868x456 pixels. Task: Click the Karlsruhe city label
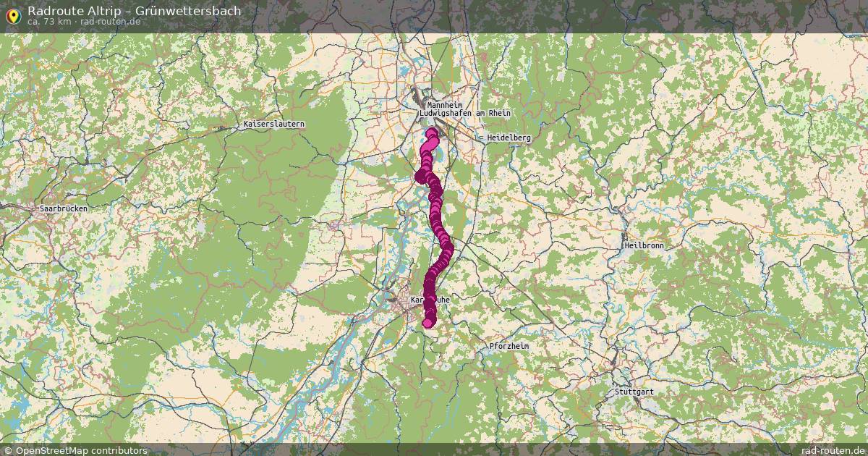(x=432, y=299)
